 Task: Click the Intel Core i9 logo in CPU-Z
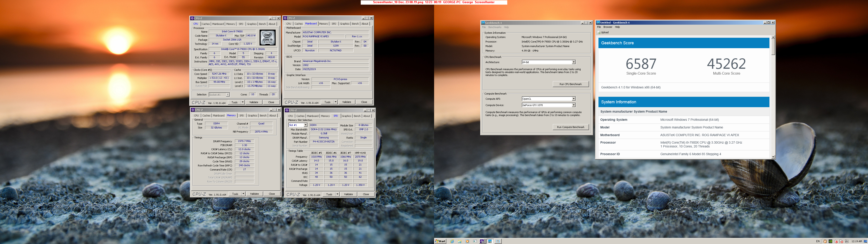coord(268,37)
